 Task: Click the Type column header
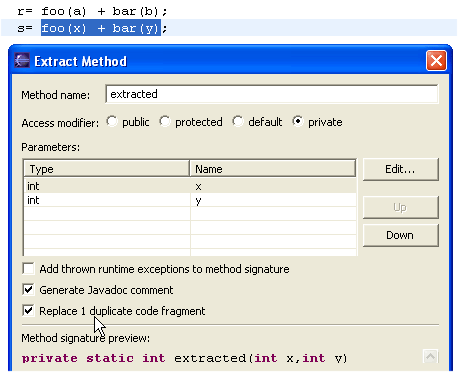107,169
